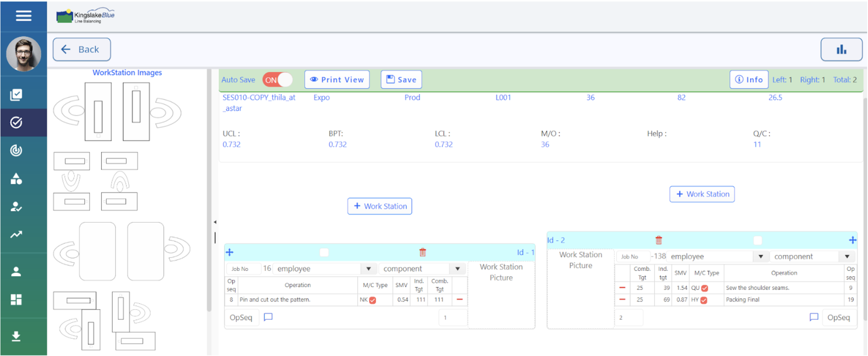The width and height of the screenshot is (868, 356).
Task: Open comment icon in workstation Id - 1
Action: coord(268,317)
